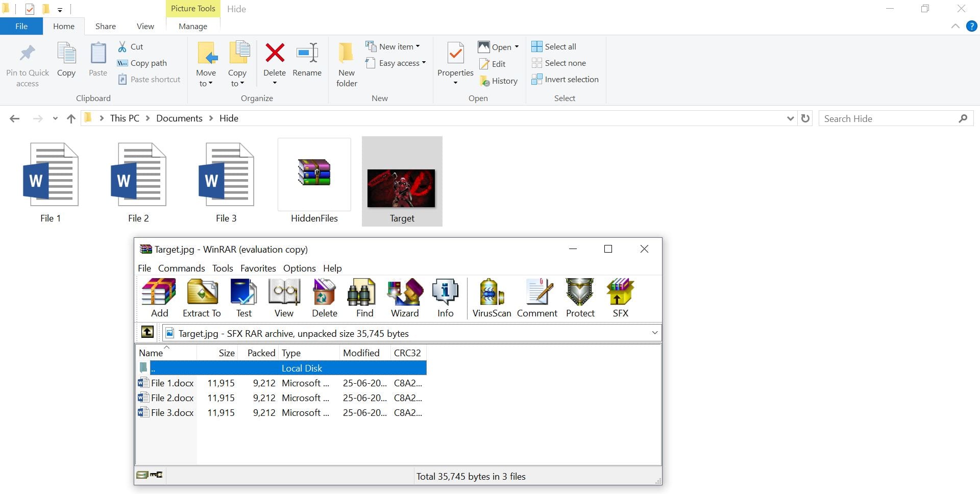
Task: Select the HiddenFiles RAR archive
Action: pyautogui.click(x=314, y=182)
